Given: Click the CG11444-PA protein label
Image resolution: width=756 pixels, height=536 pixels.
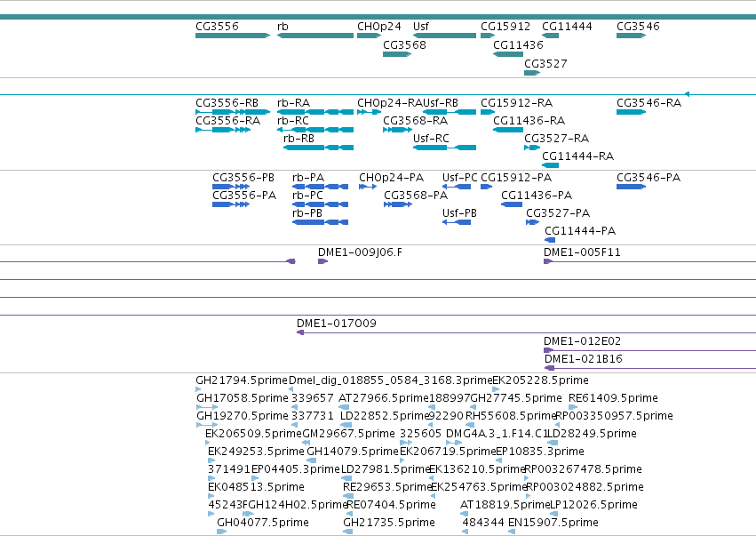Looking at the screenshot, I should point(580,231).
